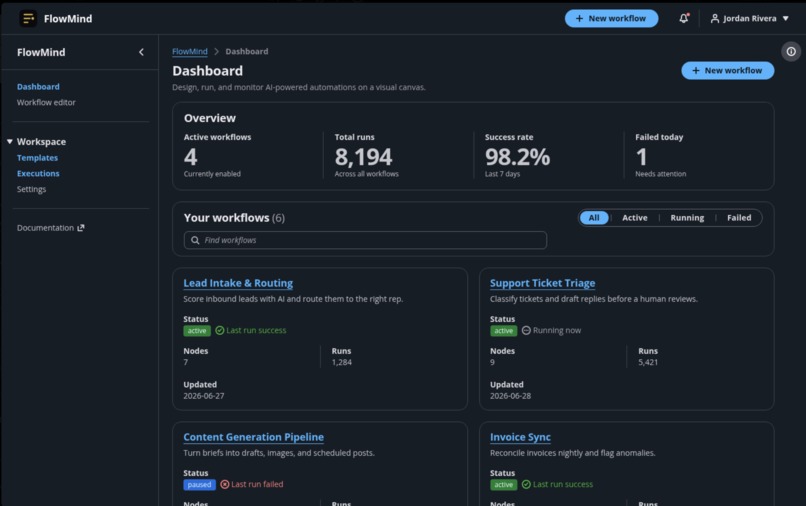Viewport: 806px width, 506px height.
Task: Click the Total runs value 8,194
Action: coord(363,157)
